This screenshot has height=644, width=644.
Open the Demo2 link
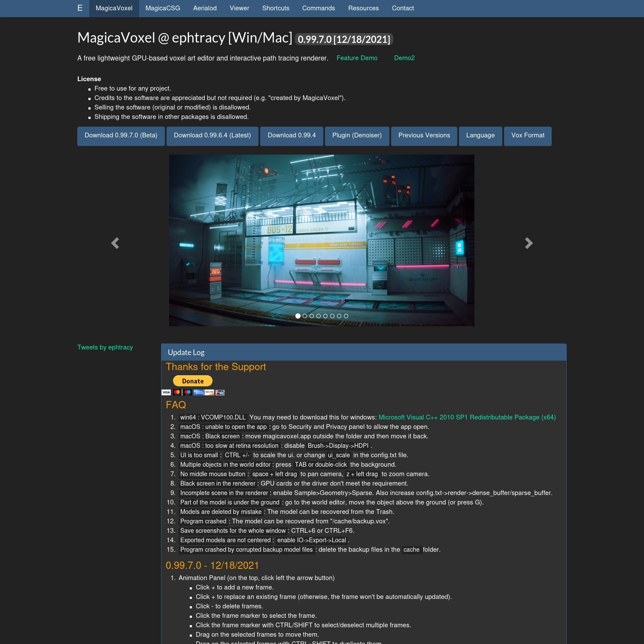point(404,58)
